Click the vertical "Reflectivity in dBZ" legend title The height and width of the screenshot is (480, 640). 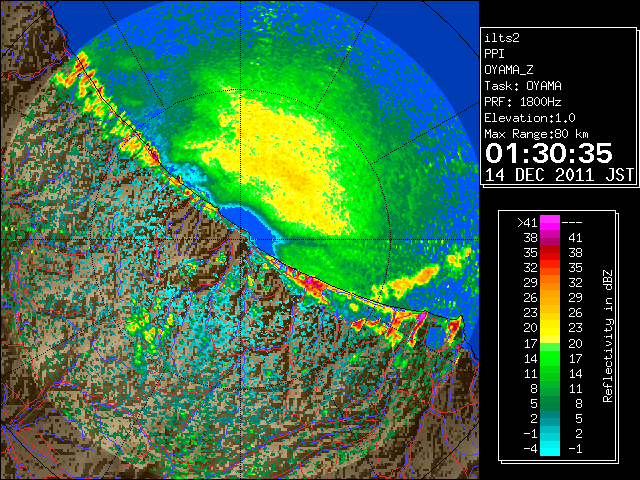pos(608,336)
